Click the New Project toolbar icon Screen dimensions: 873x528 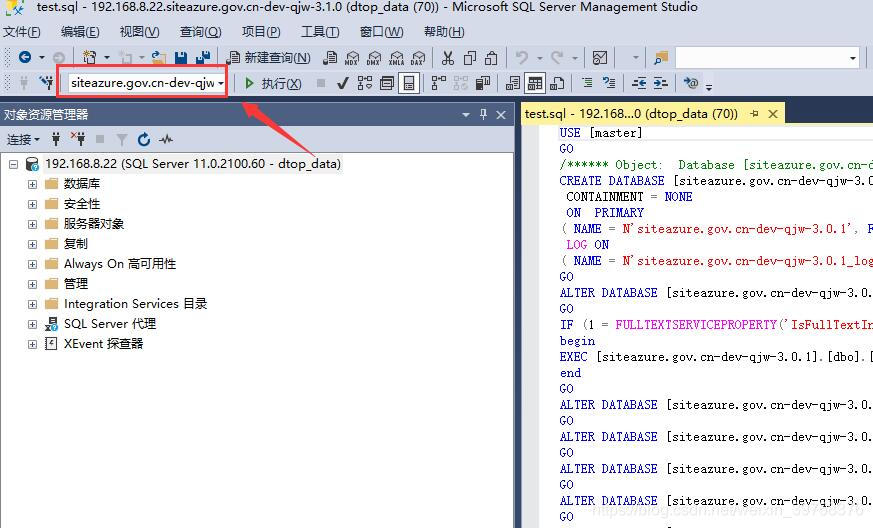pyautogui.click(x=89, y=57)
